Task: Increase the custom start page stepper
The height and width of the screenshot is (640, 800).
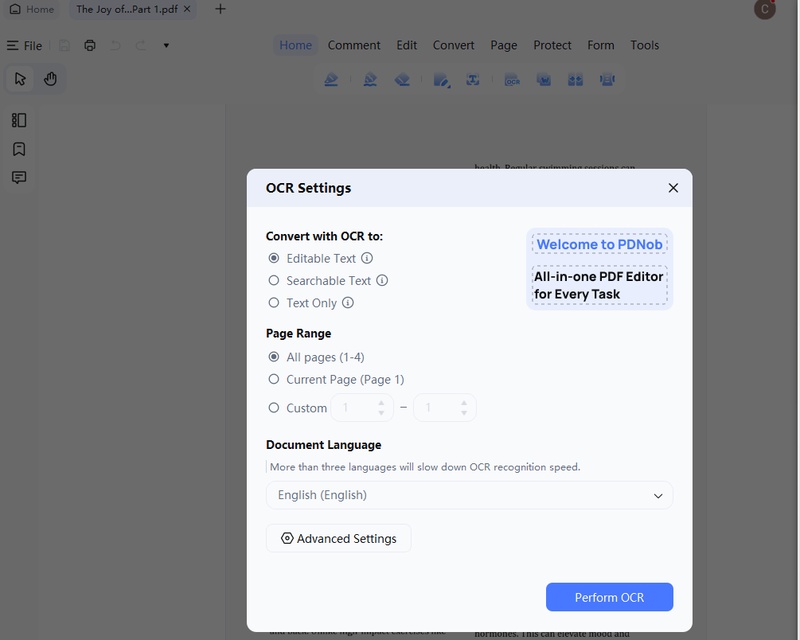Action: pyautogui.click(x=380, y=403)
